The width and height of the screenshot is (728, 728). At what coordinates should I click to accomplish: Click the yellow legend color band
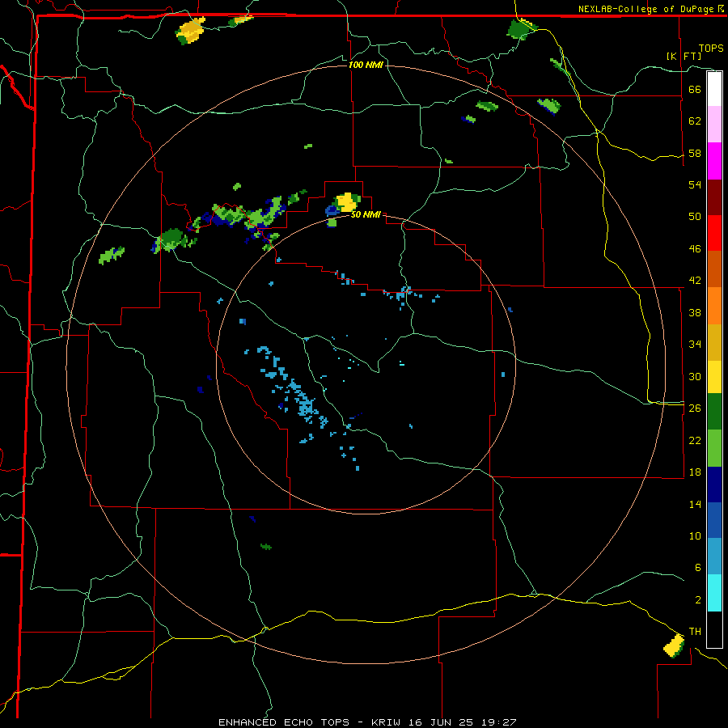pos(714,376)
